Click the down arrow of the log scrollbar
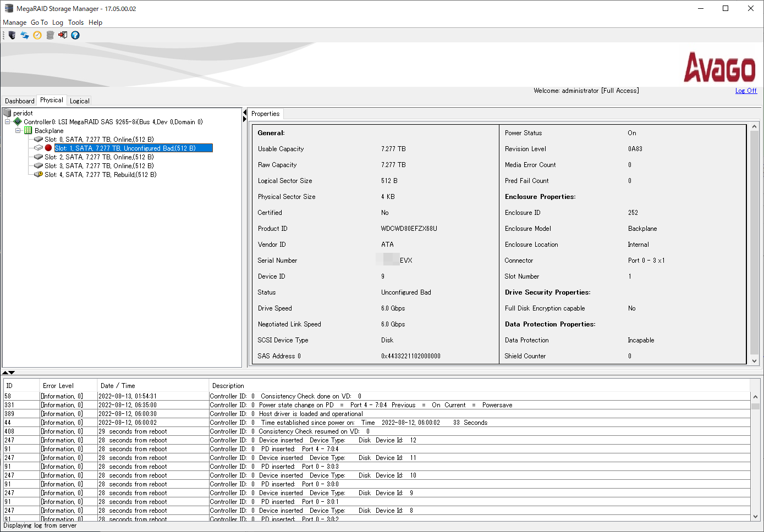This screenshot has width=764, height=532. pyautogui.click(x=755, y=517)
